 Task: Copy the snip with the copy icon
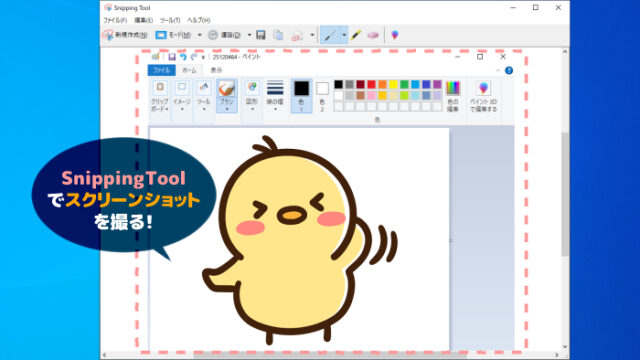pyautogui.click(x=278, y=35)
